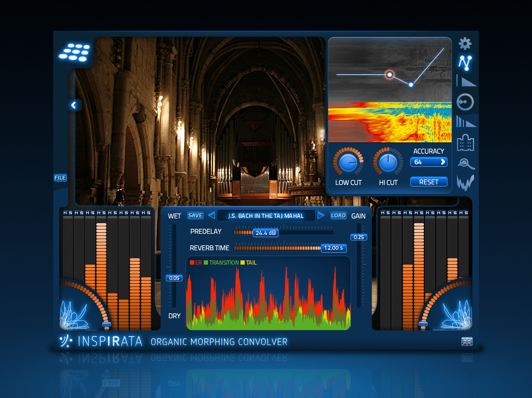Image resolution: width=532 pixels, height=398 pixels.
Task: Mute first channel of right meter
Action: pos(383,213)
